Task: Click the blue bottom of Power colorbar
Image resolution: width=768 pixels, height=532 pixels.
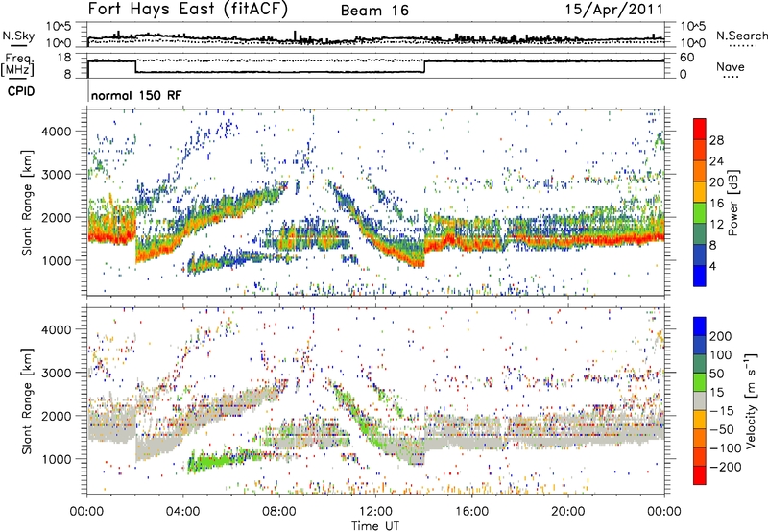Action: [700, 276]
